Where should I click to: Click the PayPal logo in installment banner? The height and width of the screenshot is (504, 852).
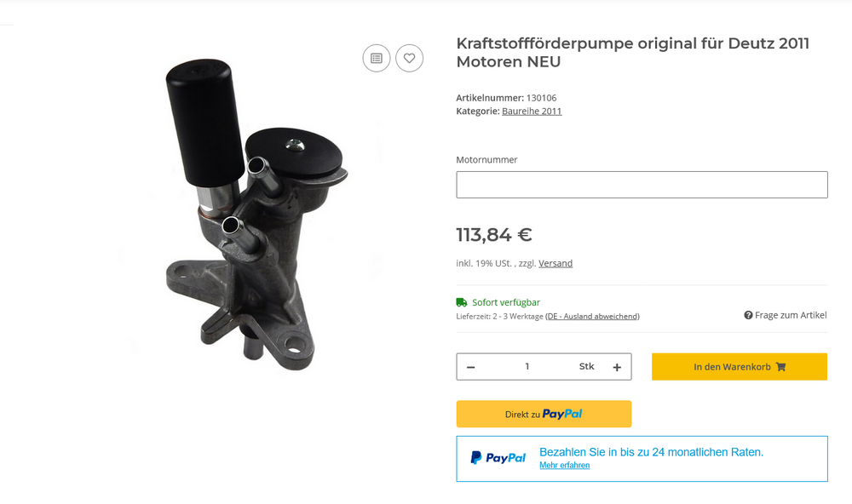tap(498, 458)
